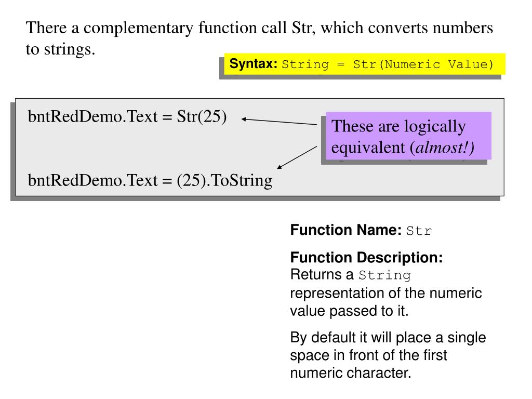Click 'These are logically' text in purple box
Image resolution: width=532 pixels, height=399 pixels.
(398, 126)
